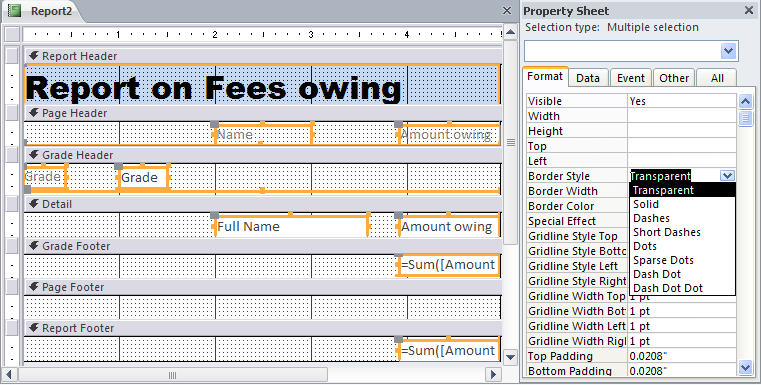The image size is (761, 385).
Task: Switch to the Data tab
Action: pyautogui.click(x=588, y=78)
